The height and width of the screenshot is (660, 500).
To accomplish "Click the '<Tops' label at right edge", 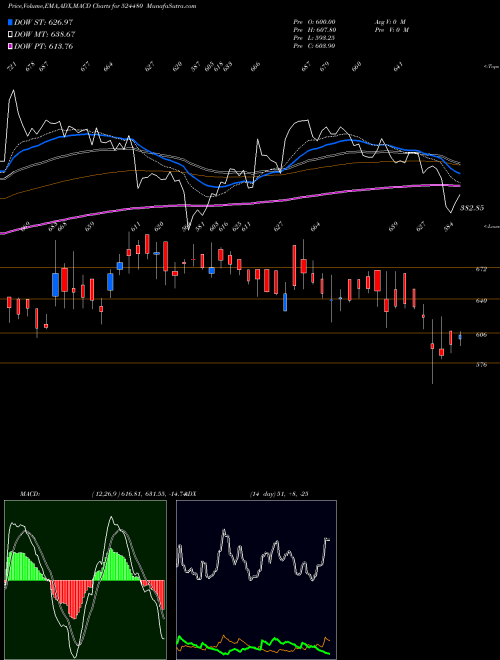I will point(491,67).
